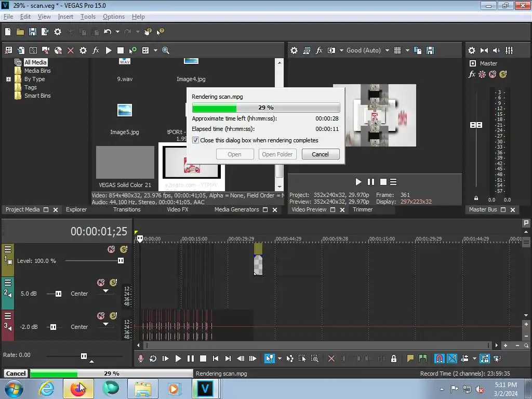Save snapshot to file icon in preview

pyautogui.click(x=430, y=50)
